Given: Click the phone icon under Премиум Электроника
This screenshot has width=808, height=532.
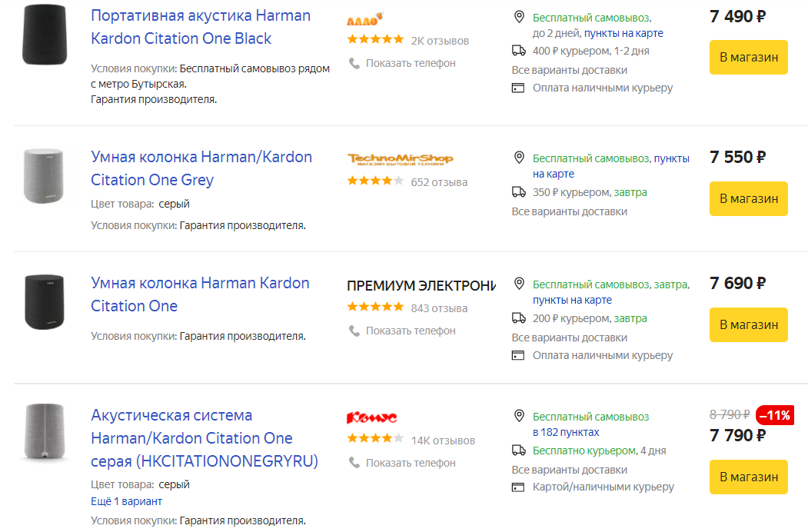Looking at the screenshot, I should pos(354,331).
